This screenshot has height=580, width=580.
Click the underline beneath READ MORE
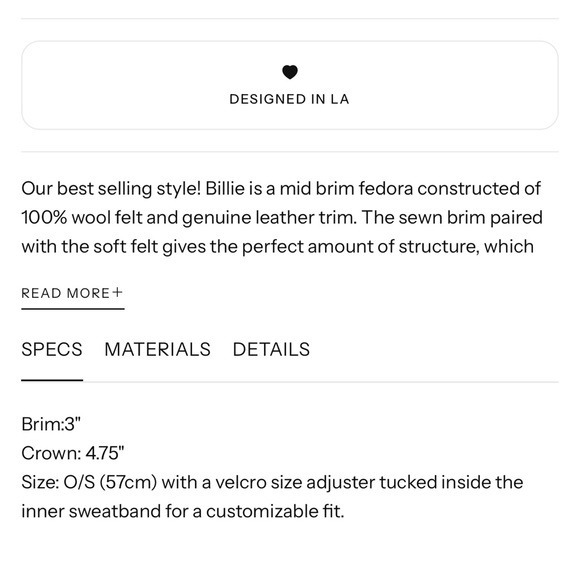(73, 308)
